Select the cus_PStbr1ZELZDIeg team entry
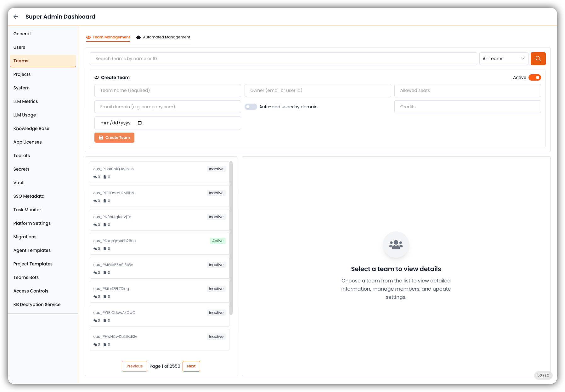This screenshot has width=565, height=392. (159, 292)
